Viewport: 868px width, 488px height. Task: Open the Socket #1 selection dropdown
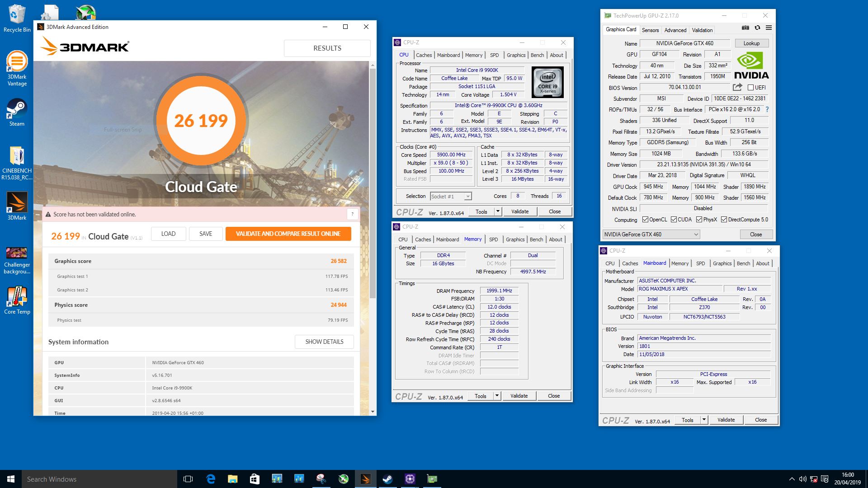point(451,196)
